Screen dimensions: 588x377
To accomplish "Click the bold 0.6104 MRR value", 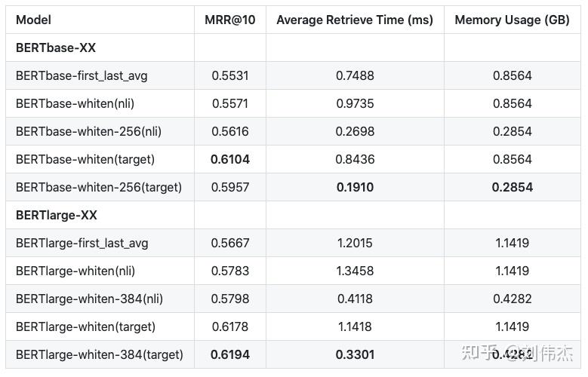I will (x=230, y=159).
